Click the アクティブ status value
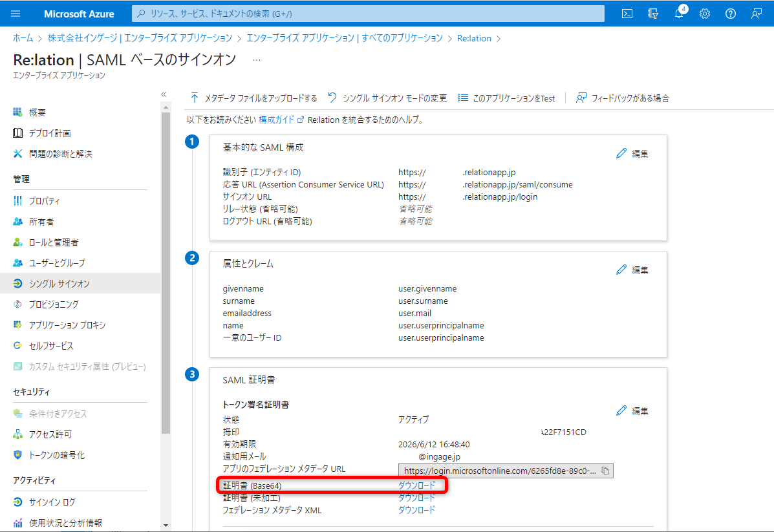This screenshot has height=532, width=774. (x=414, y=420)
